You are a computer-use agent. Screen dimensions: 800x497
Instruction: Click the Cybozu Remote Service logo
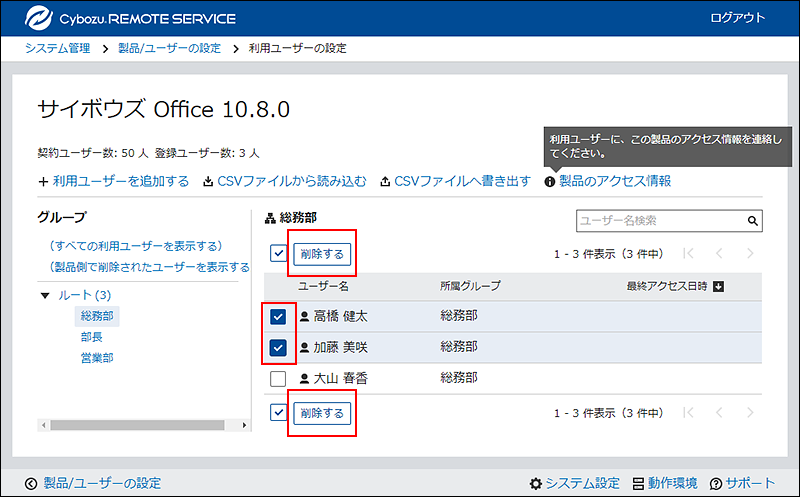tap(131, 18)
